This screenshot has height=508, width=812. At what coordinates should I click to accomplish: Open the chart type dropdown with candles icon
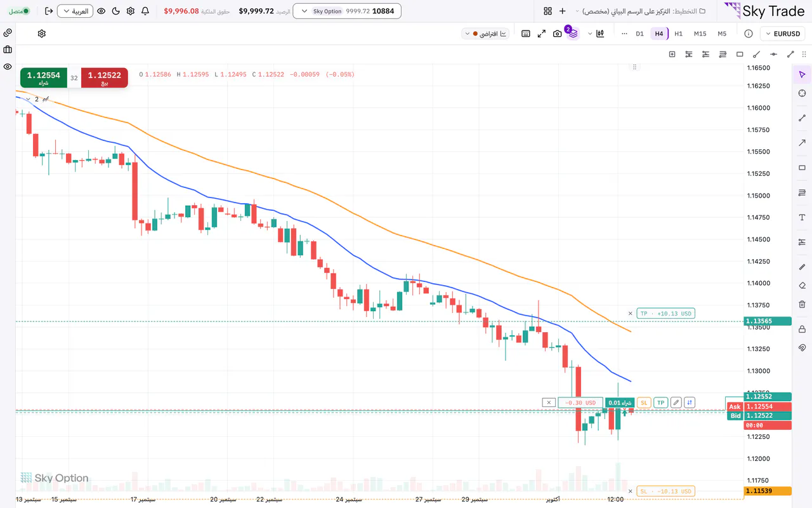tap(595, 34)
